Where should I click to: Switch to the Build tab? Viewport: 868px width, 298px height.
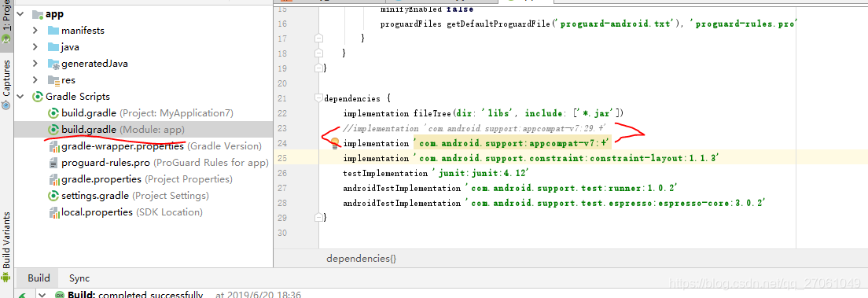coord(39,278)
